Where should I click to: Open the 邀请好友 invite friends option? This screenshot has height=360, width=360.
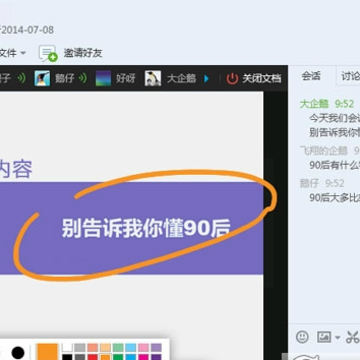click(83, 53)
